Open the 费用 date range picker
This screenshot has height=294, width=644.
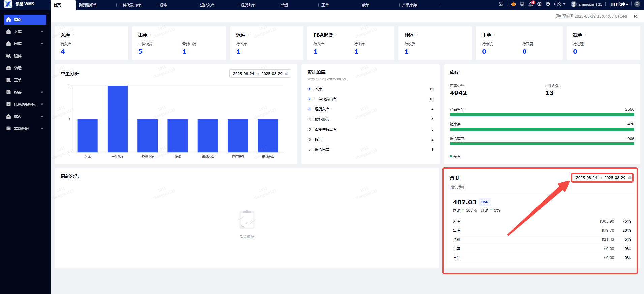coord(602,178)
